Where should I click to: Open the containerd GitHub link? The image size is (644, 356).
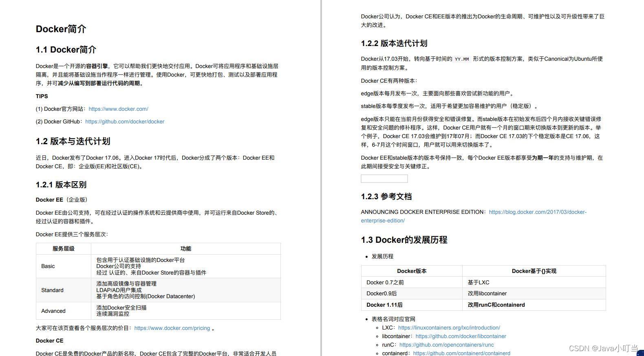coord(461,353)
